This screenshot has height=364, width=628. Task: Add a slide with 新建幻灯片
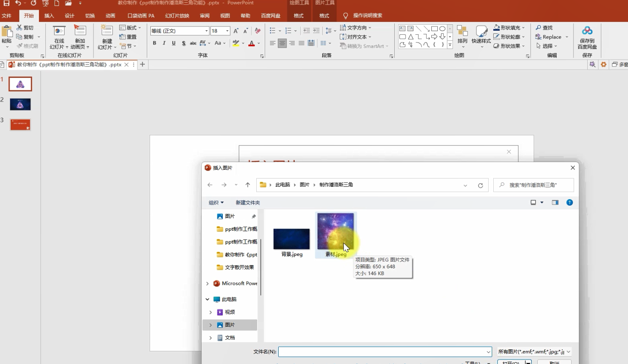click(x=107, y=37)
